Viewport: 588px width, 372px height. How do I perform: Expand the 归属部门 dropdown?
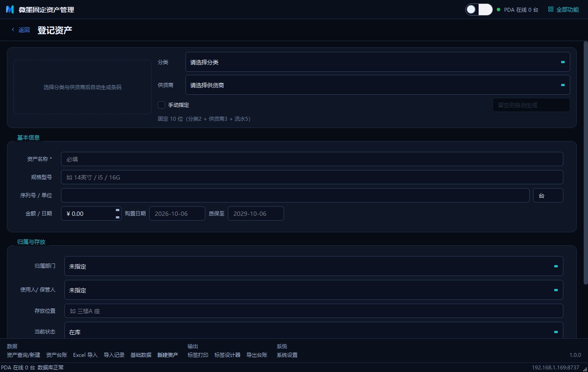click(313, 266)
